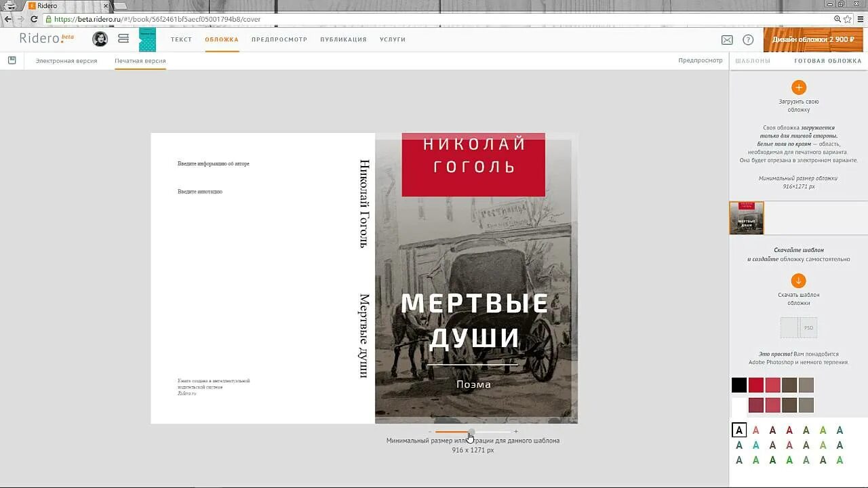Select ГОТОВАЯ ОБЛОЖКА panel tab
The height and width of the screenshot is (488, 868).
click(828, 61)
